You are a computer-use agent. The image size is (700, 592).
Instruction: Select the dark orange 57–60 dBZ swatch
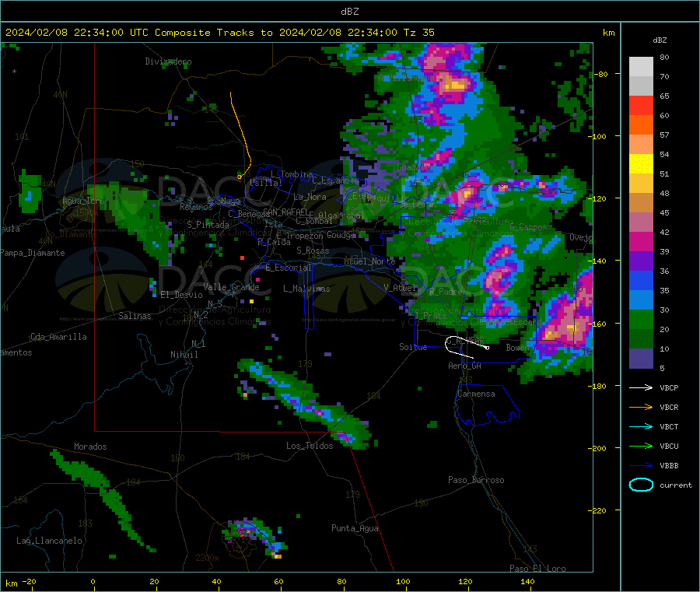tap(641, 125)
